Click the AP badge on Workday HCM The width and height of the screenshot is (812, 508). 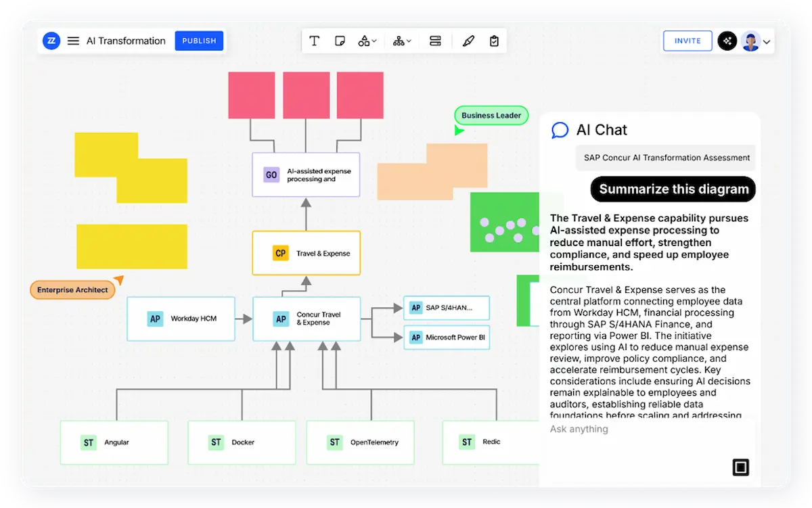[x=155, y=319]
